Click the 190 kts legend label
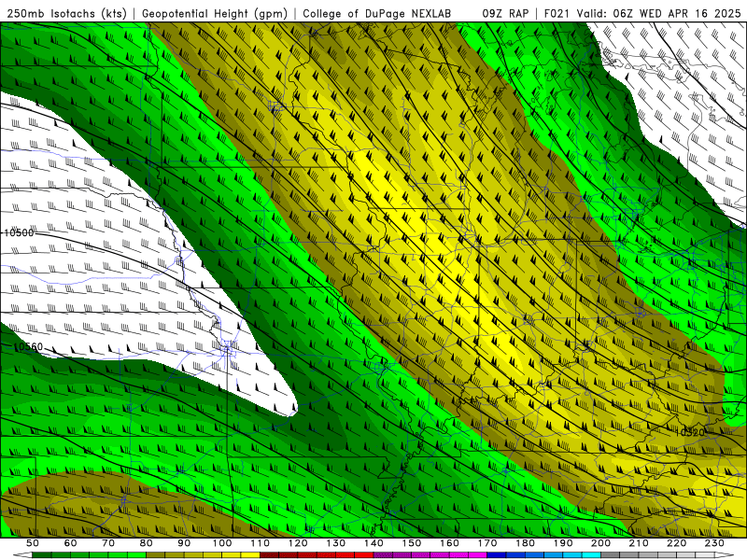The image size is (747, 560). [x=563, y=543]
